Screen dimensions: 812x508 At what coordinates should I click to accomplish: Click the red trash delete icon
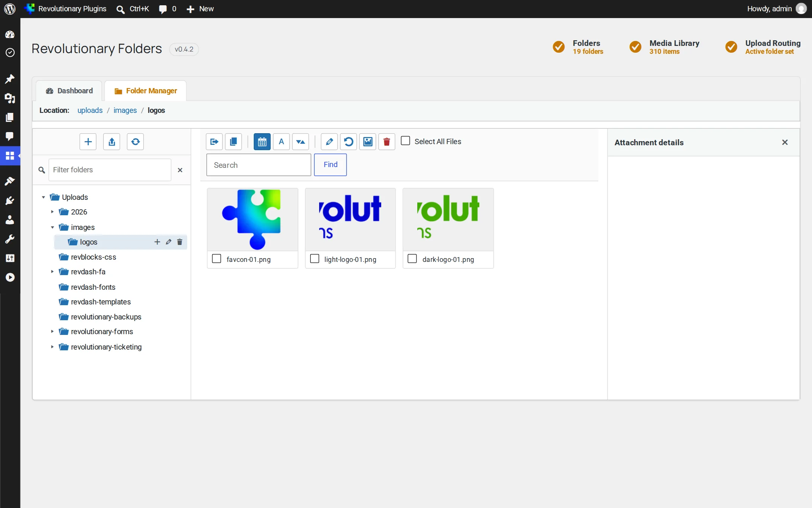point(387,142)
